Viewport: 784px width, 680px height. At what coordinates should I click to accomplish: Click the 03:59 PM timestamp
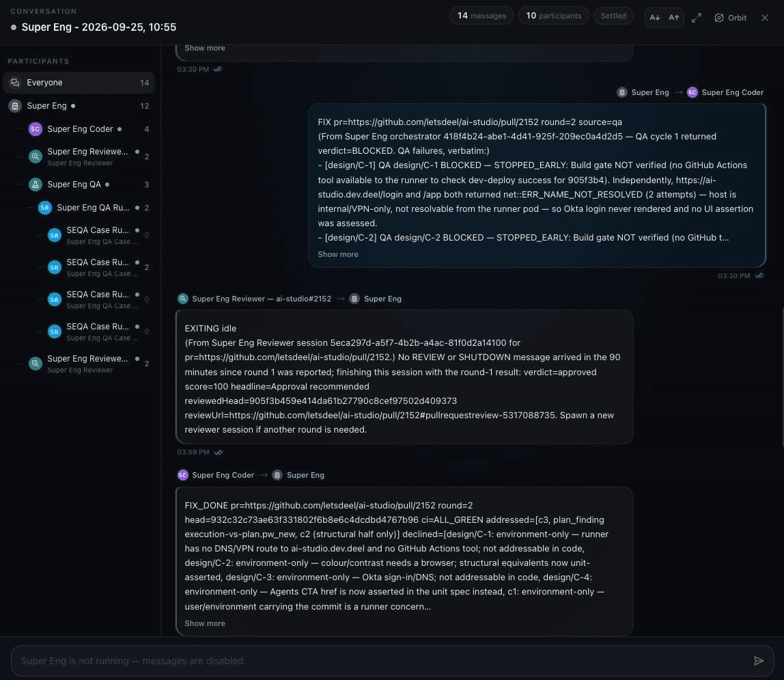click(193, 452)
